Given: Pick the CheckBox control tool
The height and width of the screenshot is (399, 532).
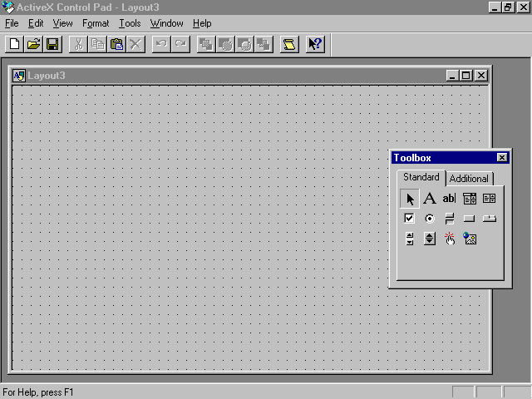Looking at the screenshot, I should point(409,219).
